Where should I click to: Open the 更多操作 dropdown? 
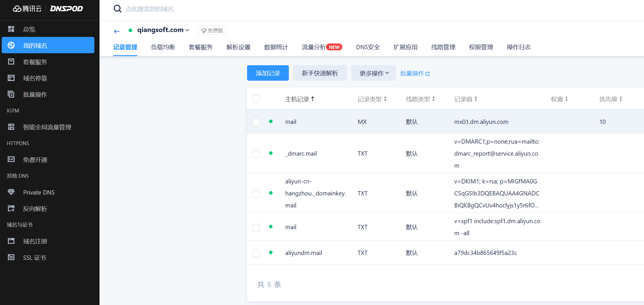[373, 73]
